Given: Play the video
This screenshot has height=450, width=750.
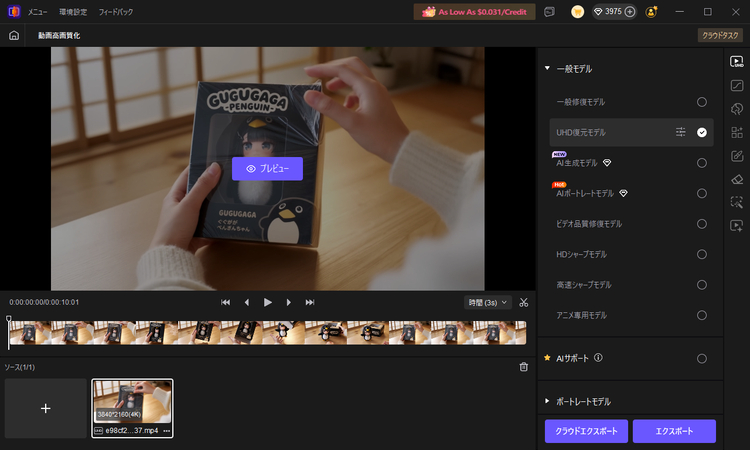Looking at the screenshot, I should point(268,302).
